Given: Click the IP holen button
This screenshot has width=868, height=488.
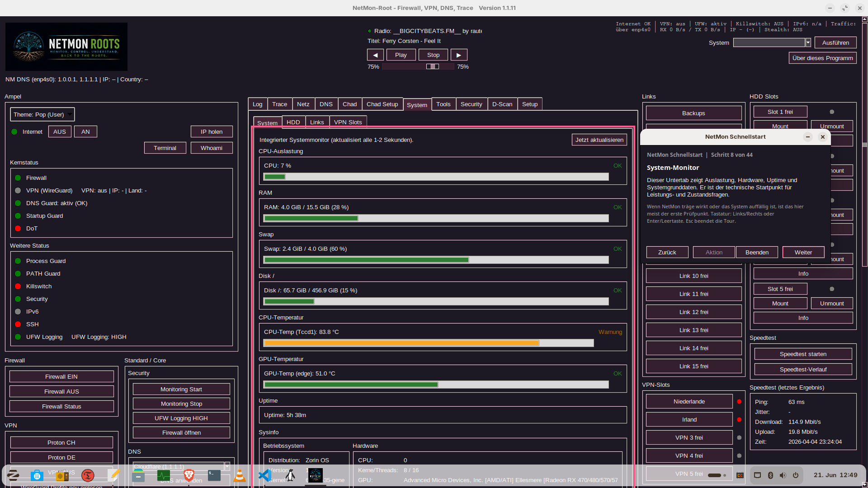Looking at the screenshot, I should coord(212,132).
